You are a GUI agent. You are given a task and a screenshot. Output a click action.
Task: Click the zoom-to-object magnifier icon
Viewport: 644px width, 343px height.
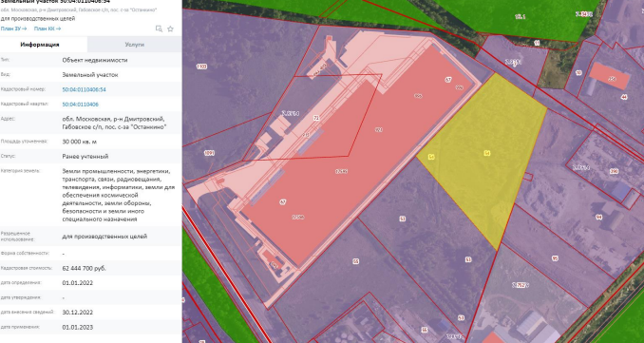click(x=159, y=29)
